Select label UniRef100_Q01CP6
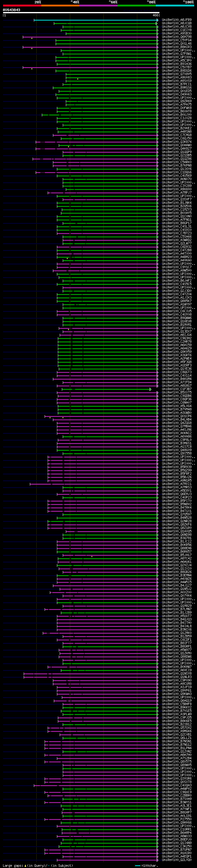This screenshot has height=868, width=197. coord(177,417)
